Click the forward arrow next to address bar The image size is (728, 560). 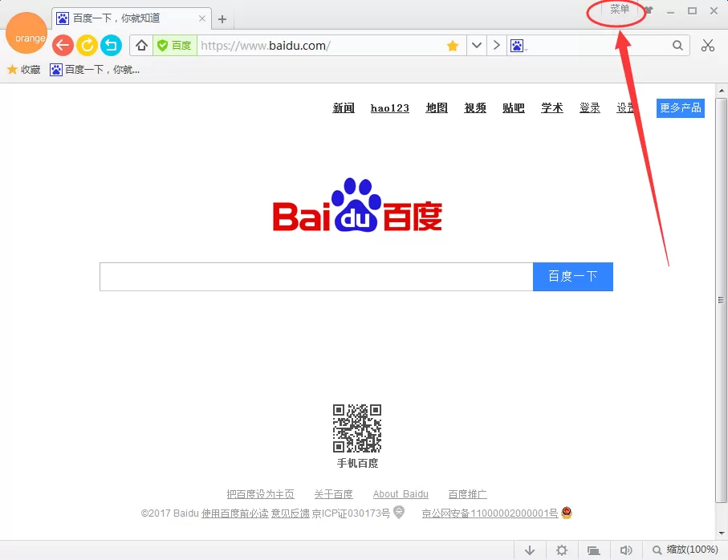tap(496, 46)
